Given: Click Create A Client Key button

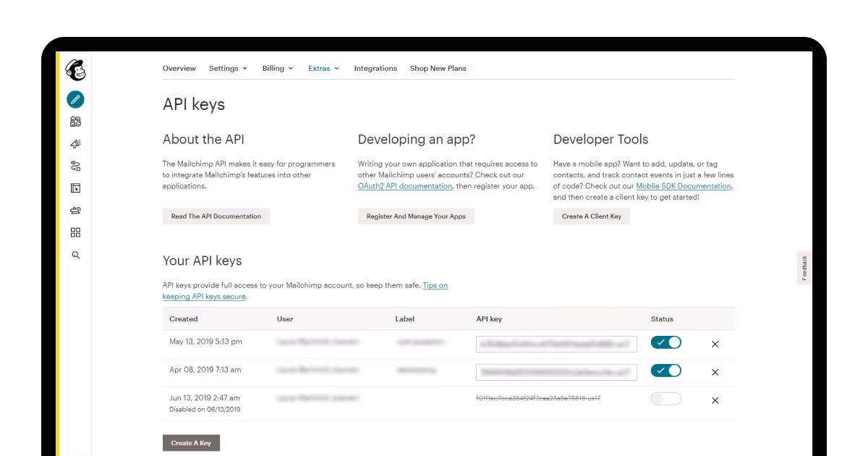Looking at the screenshot, I should pos(592,216).
